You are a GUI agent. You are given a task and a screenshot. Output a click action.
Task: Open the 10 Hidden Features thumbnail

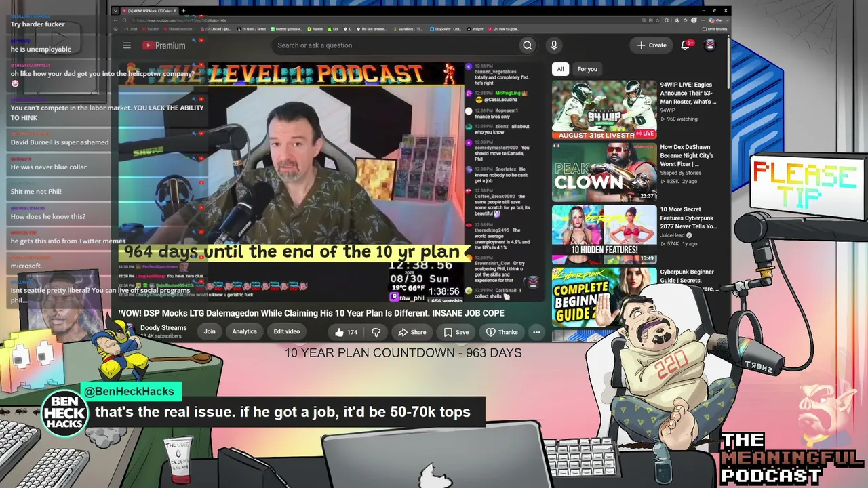point(604,235)
